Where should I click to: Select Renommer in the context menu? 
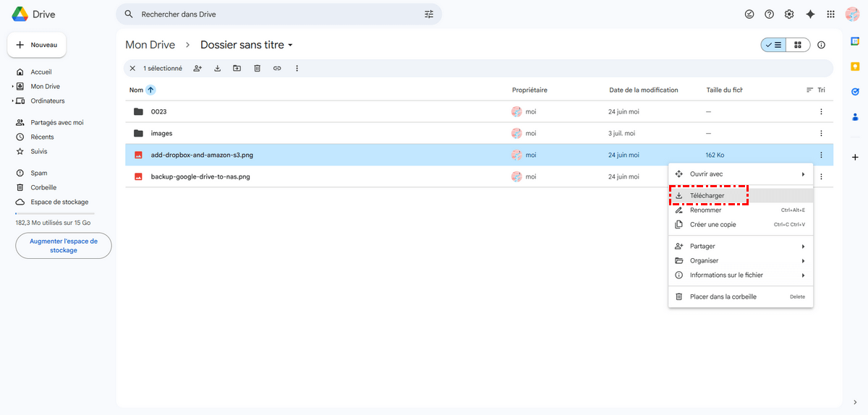coord(705,210)
